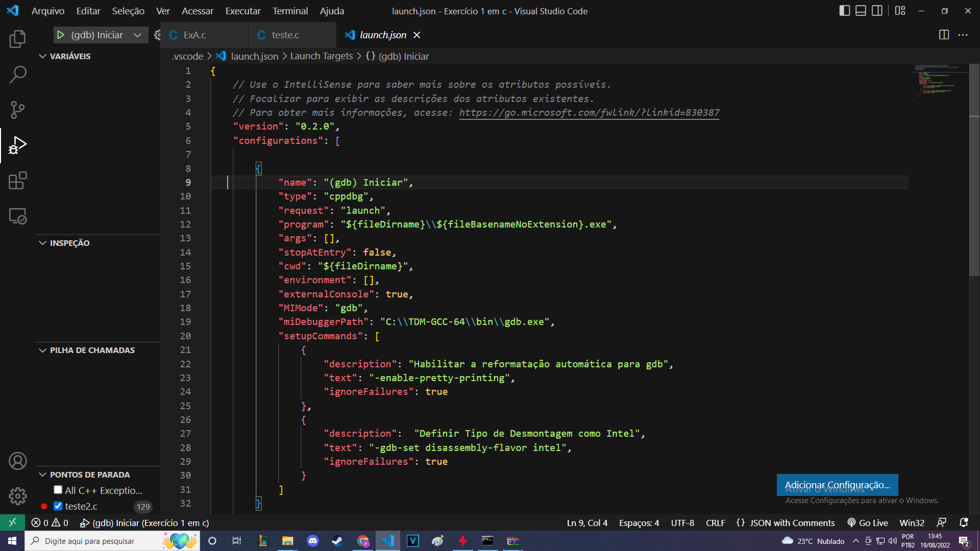Open Task View on the taskbar
Image resolution: width=980 pixels, height=551 pixels.
coord(236,541)
